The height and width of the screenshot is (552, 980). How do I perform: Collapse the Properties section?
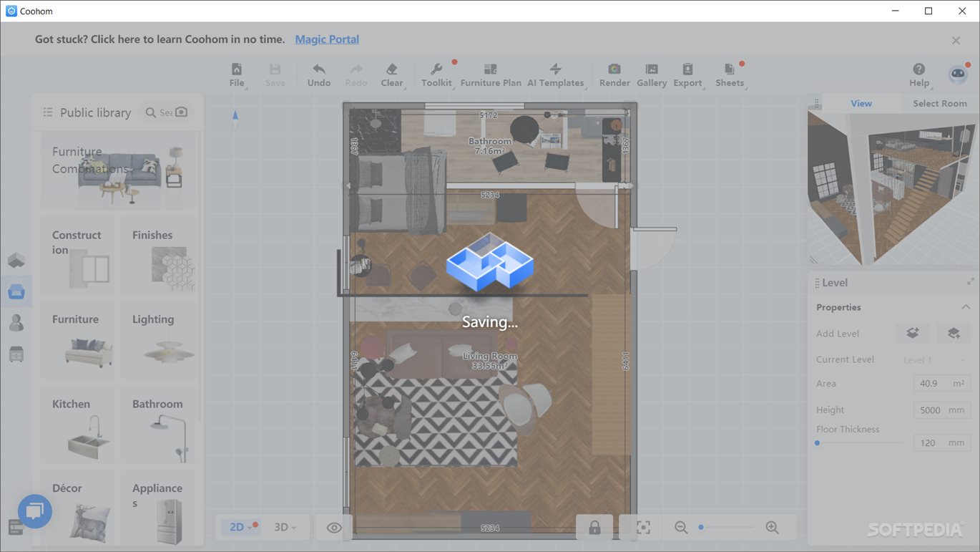(966, 307)
